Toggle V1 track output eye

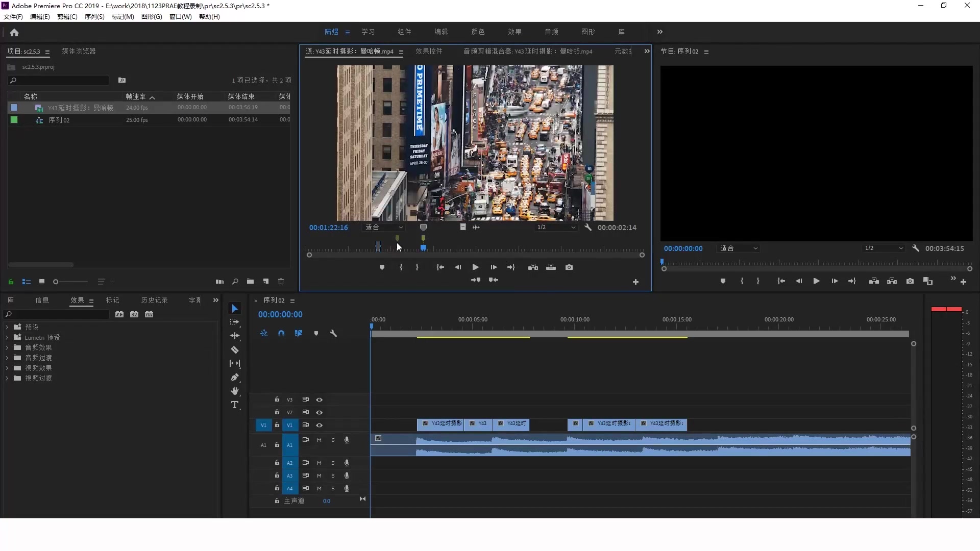pyautogui.click(x=319, y=425)
